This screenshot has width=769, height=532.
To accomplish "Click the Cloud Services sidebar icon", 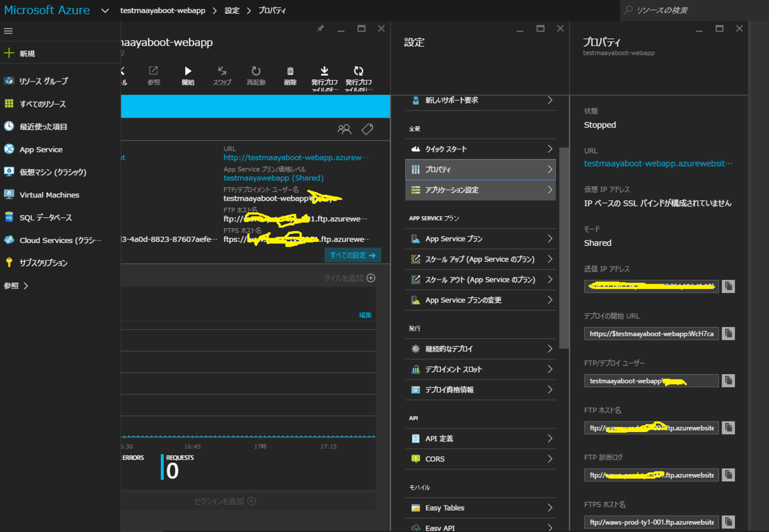I will click(9, 240).
